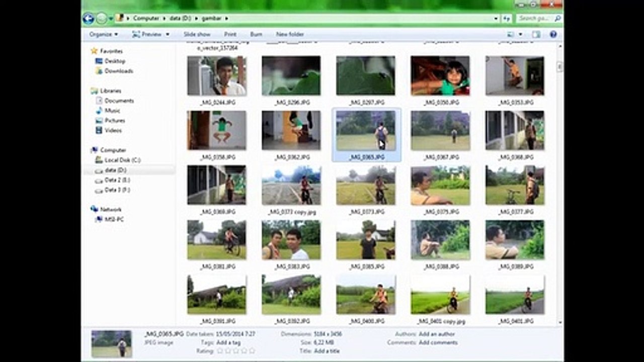The height and width of the screenshot is (362, 644).
Task: Click New folder in the toolbar
Action: pyautogui.click(x=290, y=34)
